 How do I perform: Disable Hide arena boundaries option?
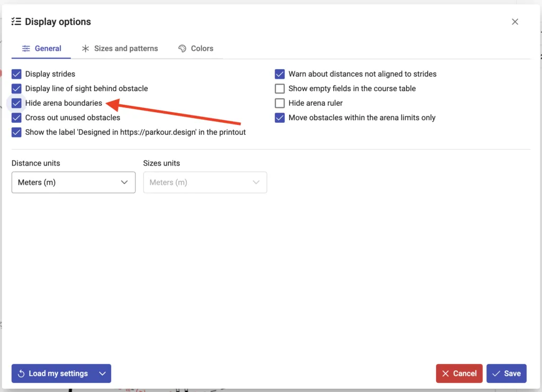pos(16,103)
